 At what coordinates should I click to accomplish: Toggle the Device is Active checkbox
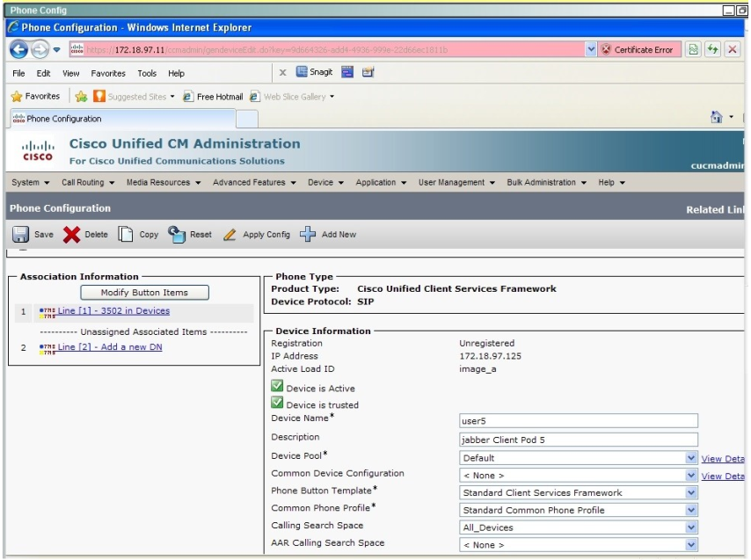[x=277, y=387]
